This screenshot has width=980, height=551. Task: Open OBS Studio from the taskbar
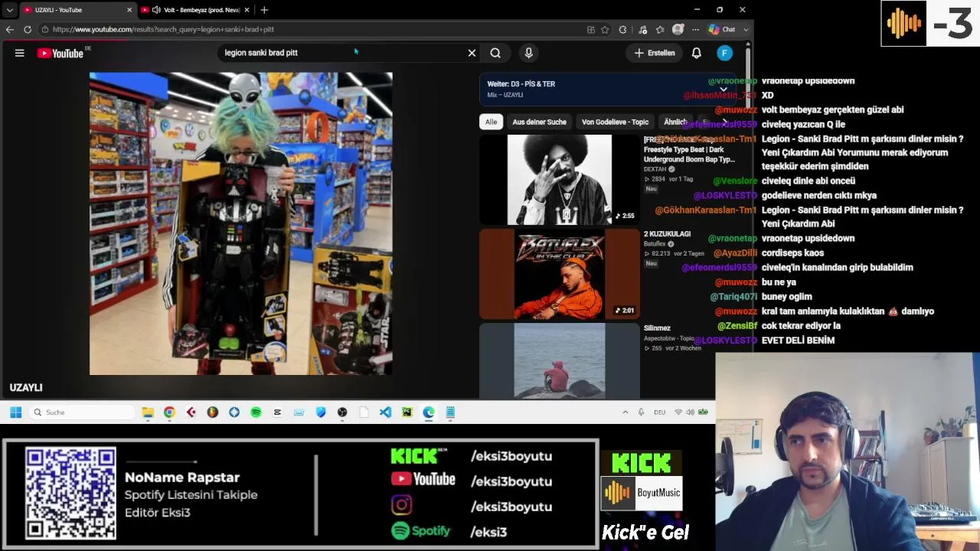[x=342, y=412]
